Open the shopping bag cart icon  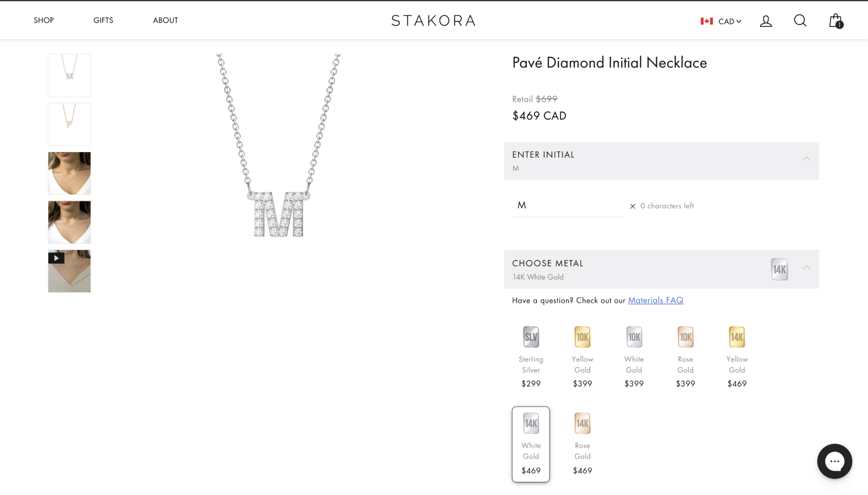click(835, 21)
